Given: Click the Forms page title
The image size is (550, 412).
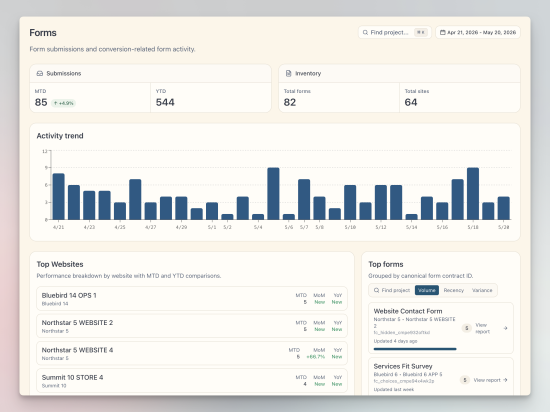Looking at the screenshot, I should [43, 33].
